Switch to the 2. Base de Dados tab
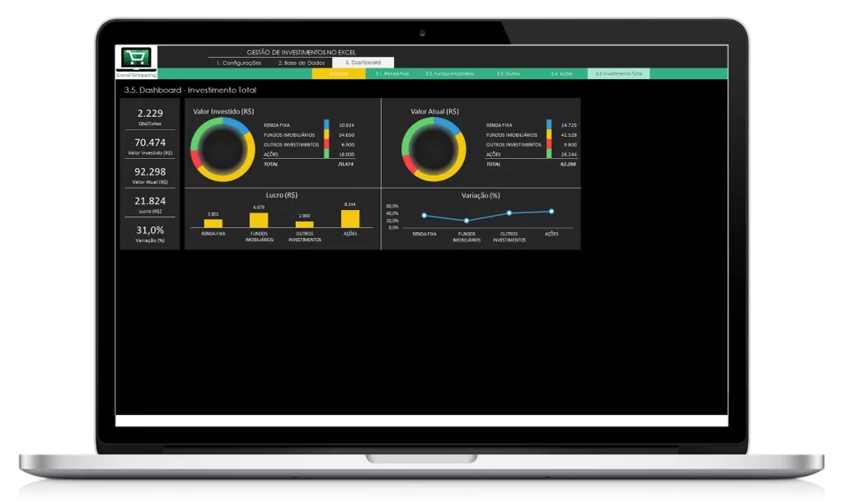Screen dimensions: 844x504 pos(302,63)
